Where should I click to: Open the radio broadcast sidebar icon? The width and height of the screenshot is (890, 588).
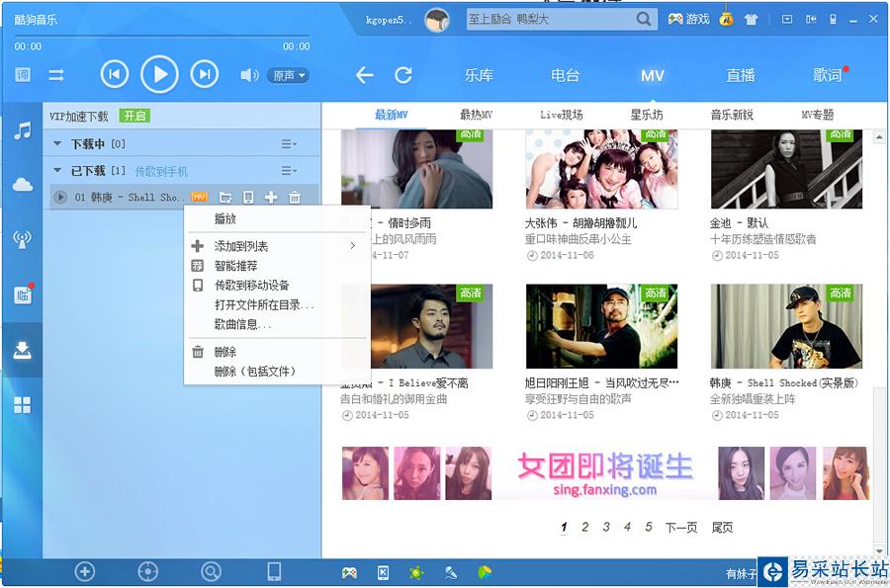click(x=22, y=239)
